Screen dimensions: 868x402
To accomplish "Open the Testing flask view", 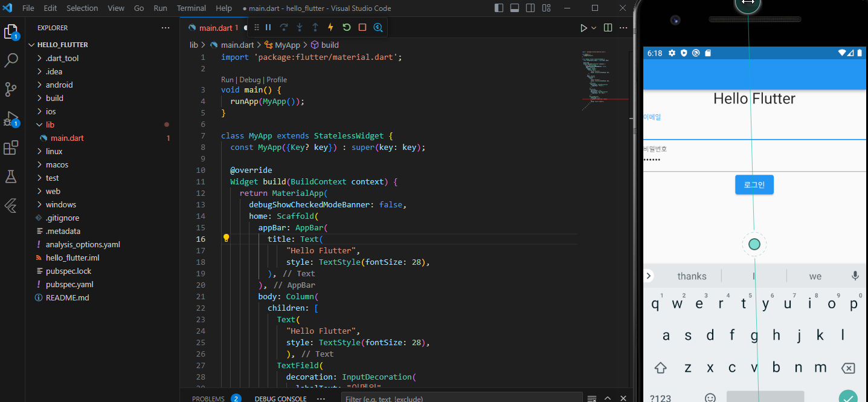I will (11, 177).
